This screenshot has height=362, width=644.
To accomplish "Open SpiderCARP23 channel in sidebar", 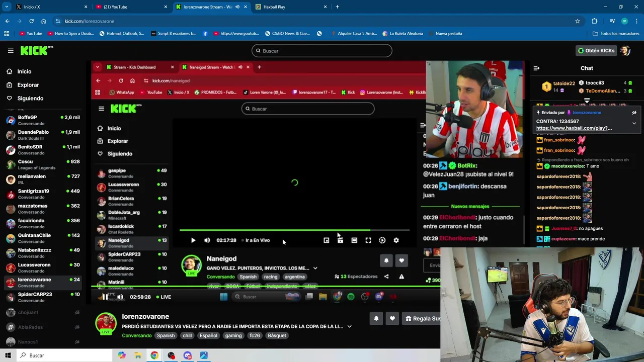I will pyautogui.click(x=43, y=297).
